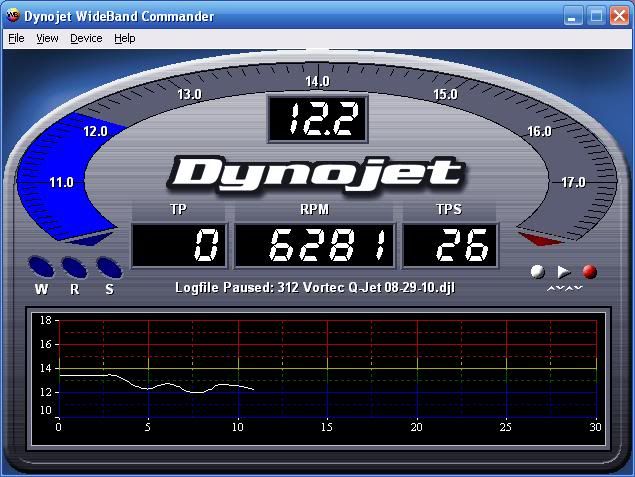Click the red record button
This screenshot has height=477, width=635.
click(590, 272)
